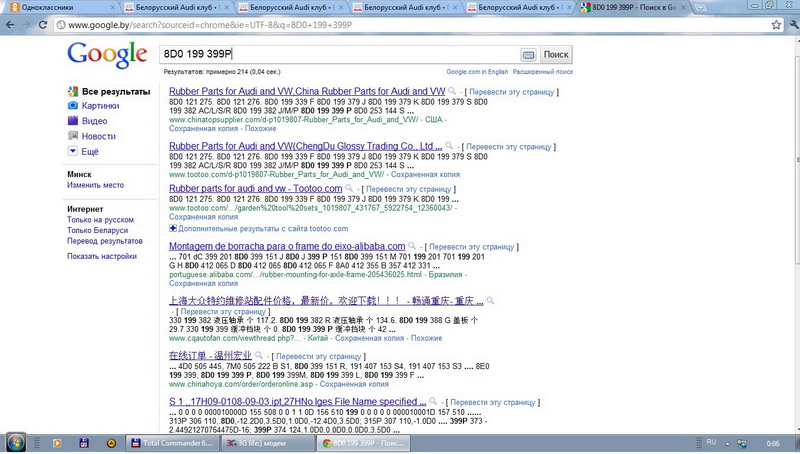Open the floppy-disk icon in the quick launch
This screenshot has height=454, width=800.
84,443
